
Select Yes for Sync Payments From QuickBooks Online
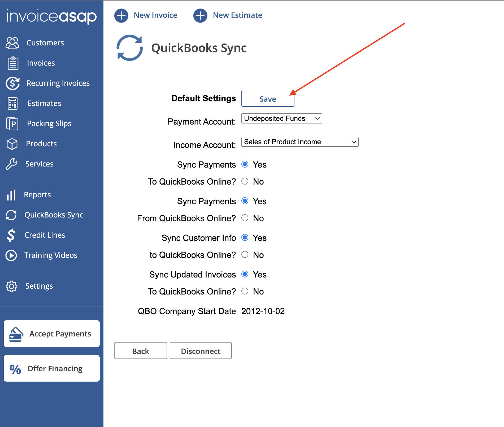[245, 201]
